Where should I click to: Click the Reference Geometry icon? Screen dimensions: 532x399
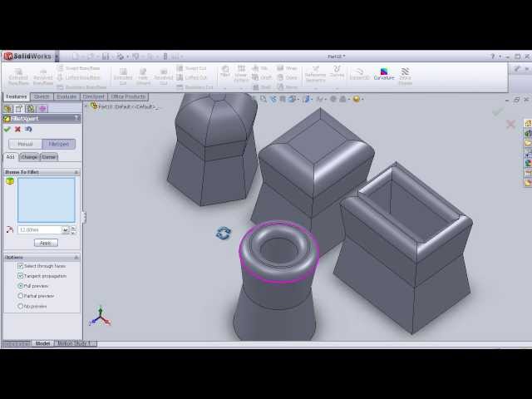tap(316, 75)
